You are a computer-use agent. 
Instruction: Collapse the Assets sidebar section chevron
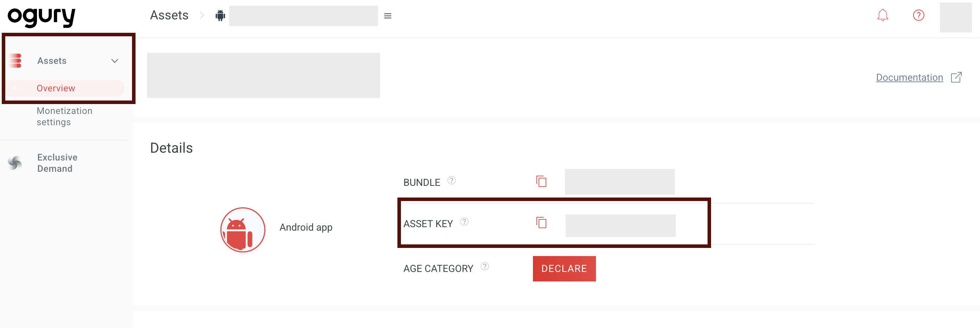pyautogui.click(x=115, y=60)
